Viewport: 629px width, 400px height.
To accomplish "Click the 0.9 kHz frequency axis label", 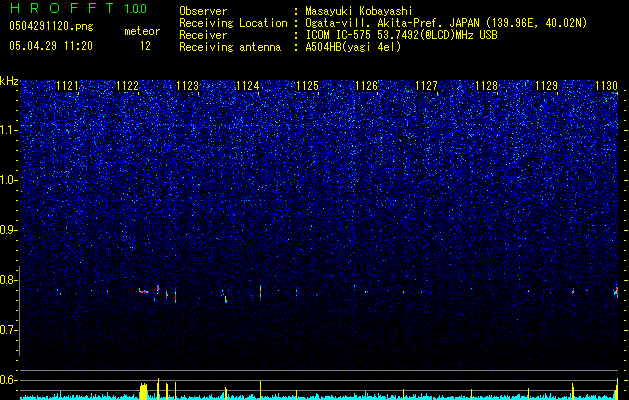I will click(x=9, y=230).
